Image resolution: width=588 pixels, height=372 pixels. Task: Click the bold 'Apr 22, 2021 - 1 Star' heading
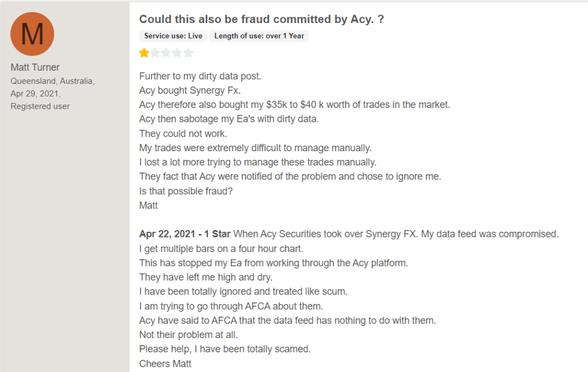[185, 234]
